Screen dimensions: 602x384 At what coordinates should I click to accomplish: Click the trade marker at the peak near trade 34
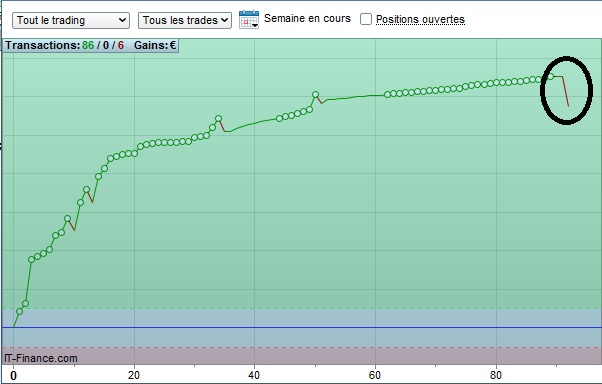coord(218,119)
